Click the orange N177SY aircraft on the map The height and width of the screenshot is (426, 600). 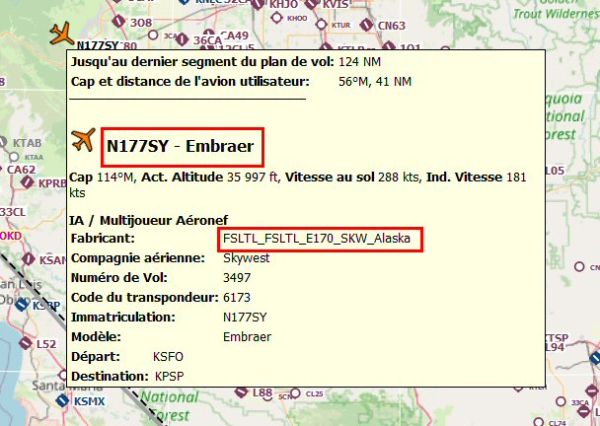pyautogui.click(x=61, y=34)
